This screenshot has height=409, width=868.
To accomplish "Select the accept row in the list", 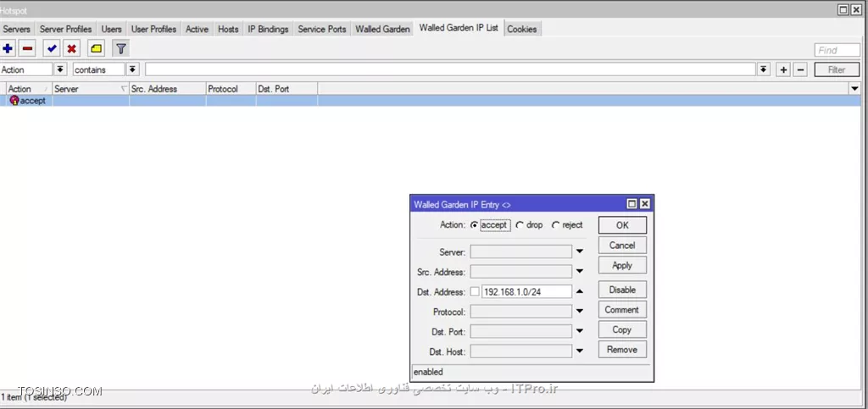I will point(431,101).
